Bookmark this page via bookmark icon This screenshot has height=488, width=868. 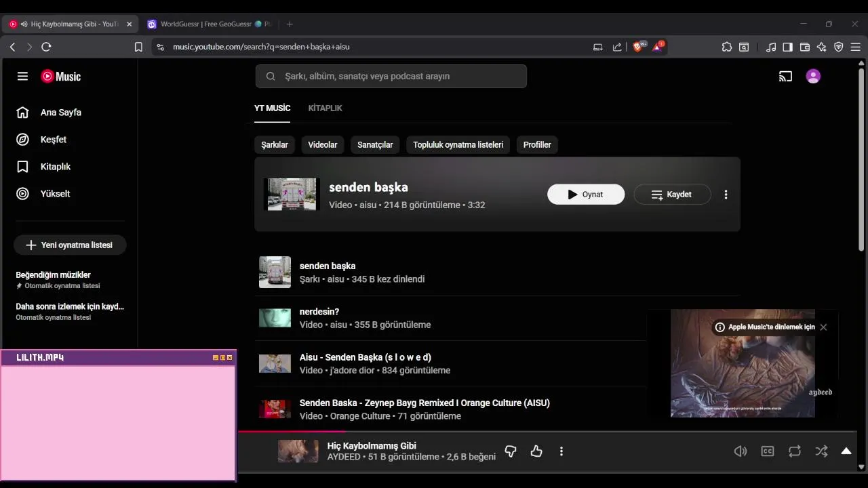(138, 47)
